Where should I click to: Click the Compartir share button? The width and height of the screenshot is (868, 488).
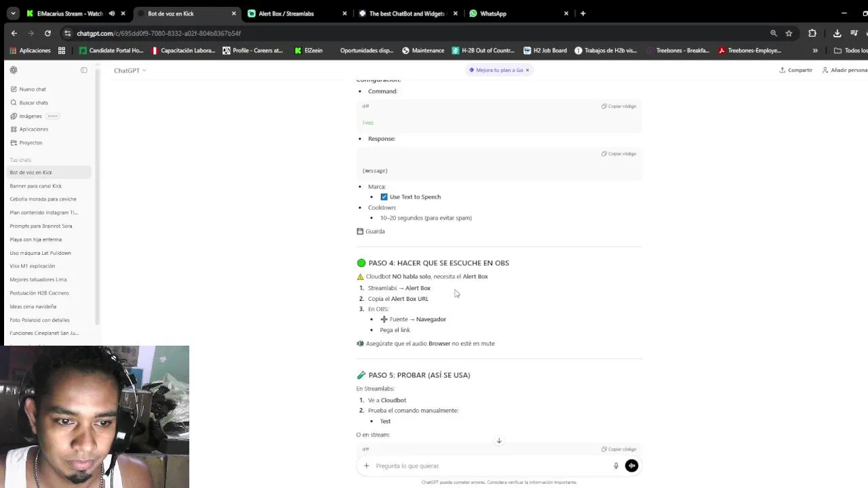[795, 70]
